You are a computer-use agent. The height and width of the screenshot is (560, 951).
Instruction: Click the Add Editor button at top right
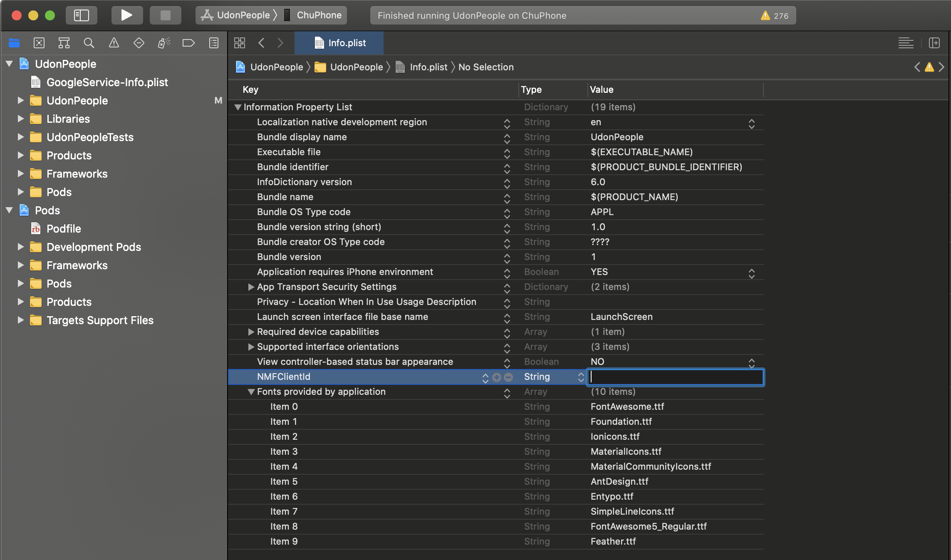[x=934, y=43]
